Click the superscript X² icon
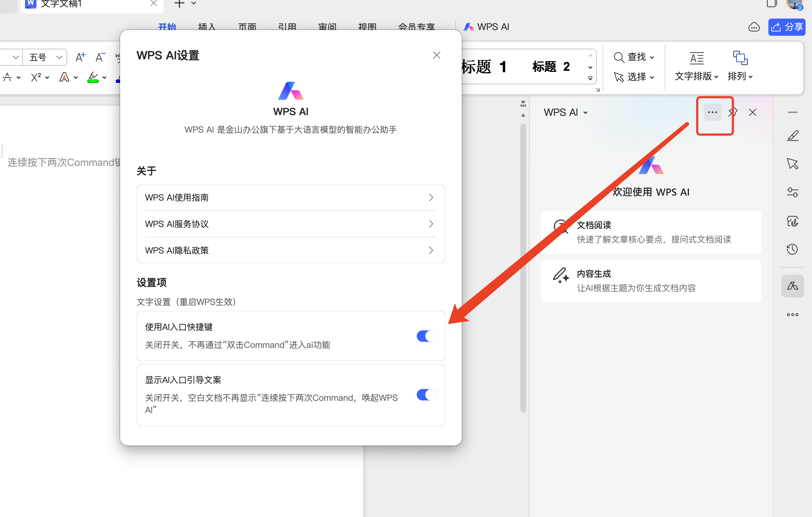 click(x=36, y=77)
